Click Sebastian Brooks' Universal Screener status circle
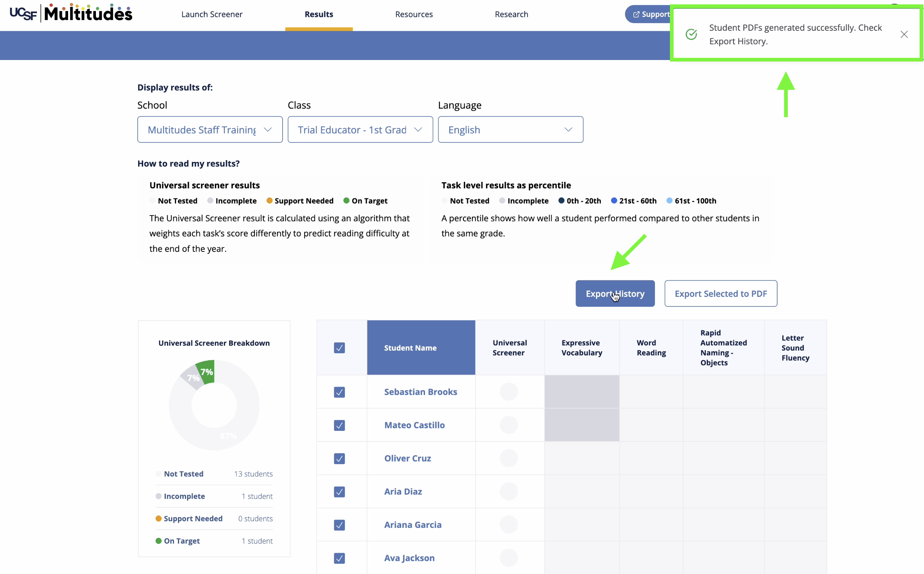This screenshot has height=574, width=924. [x=509, y=392]
